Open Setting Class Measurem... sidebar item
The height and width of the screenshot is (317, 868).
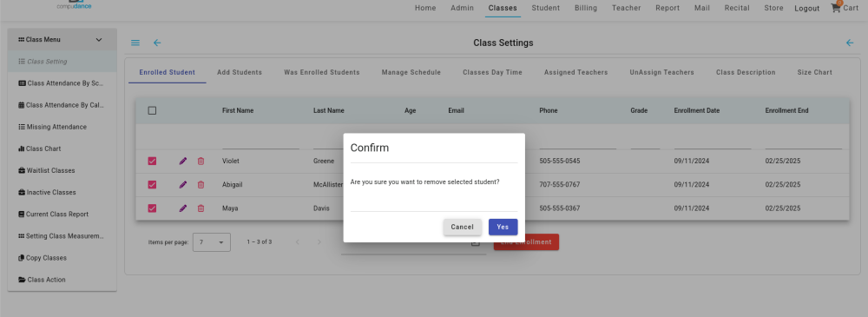[x=62, y=236]
